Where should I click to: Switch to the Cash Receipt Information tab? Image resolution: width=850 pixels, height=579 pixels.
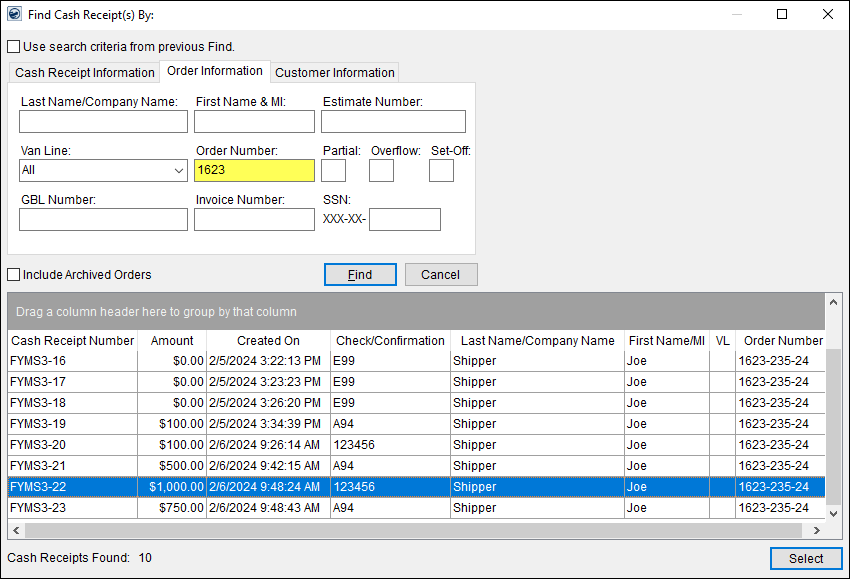(84, 72)
